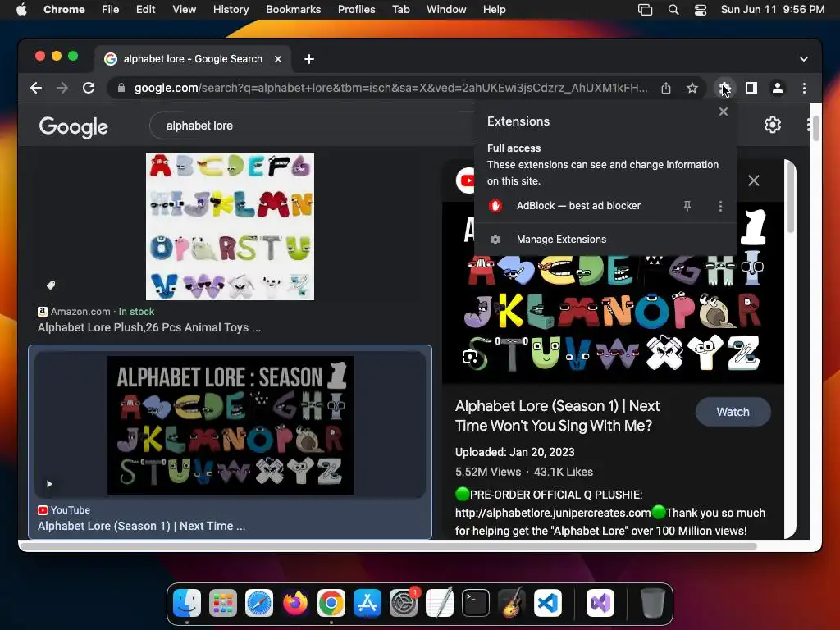The width and height of the screenshot is (840, 630).
Task: Focus the alphabet lore search box
Action: click(311, 126)
